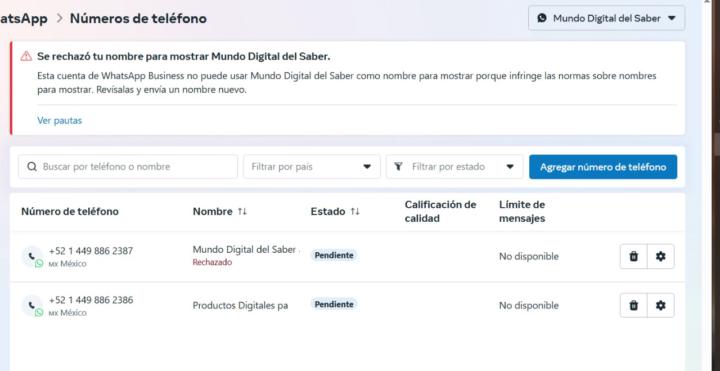Screen dimensions: 720x371
Task: Click No disponible in the 2386 row
Action: click(x=529, y=305)
